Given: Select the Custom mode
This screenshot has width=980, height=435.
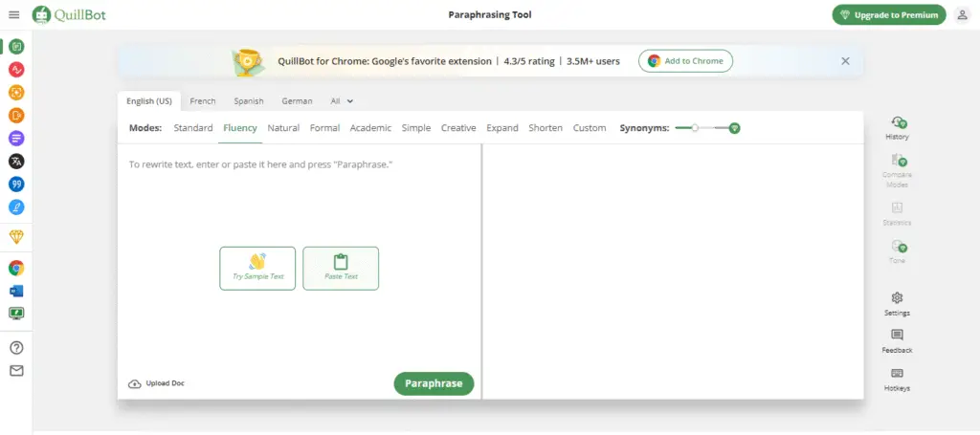Looking at the screenshot, I should point(590,128).
